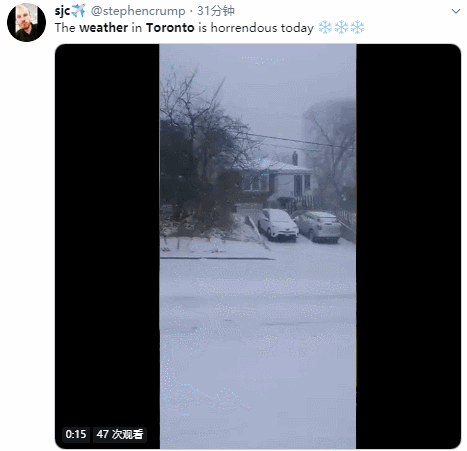
Task: Click the sjc profile avatar photo
Action: (x=26, y=22)
